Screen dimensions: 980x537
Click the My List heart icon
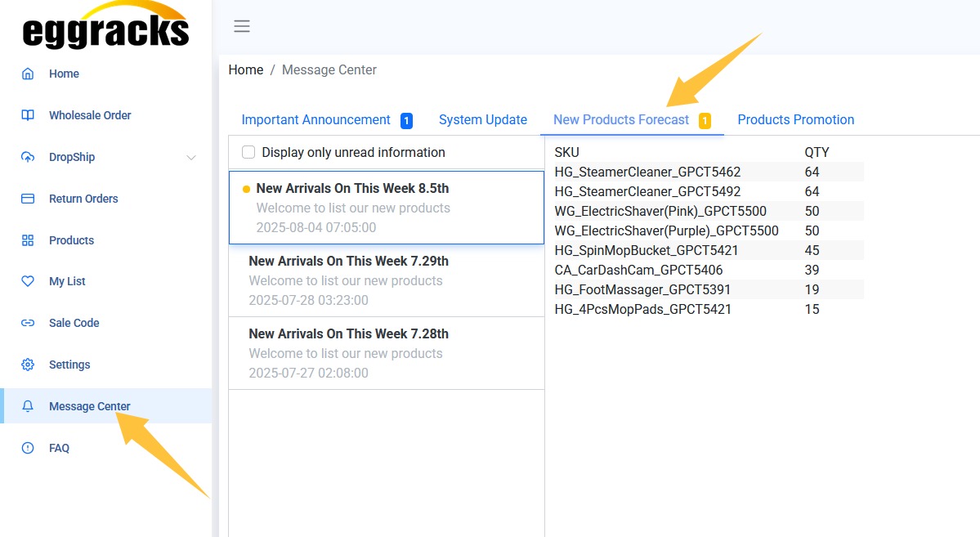coord(28,281)
